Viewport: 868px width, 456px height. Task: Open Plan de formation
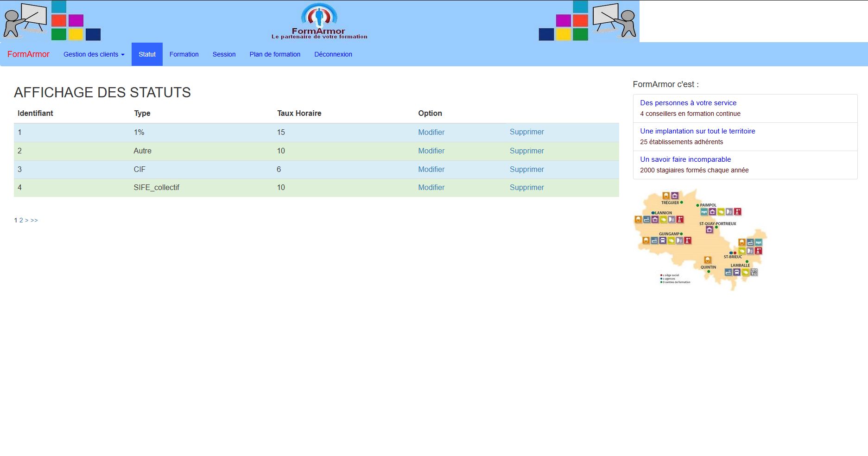275,54
